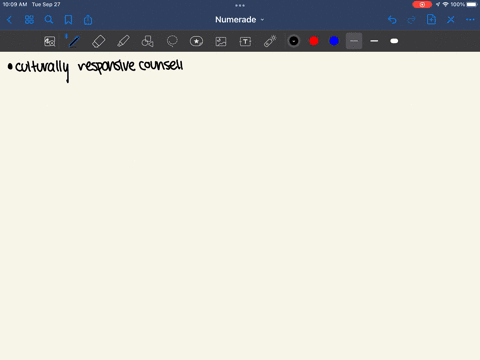The width and height of the screenshot is (480, 360).
Task: Tap the Wi-Fi status icon
Action: point(445,4)
